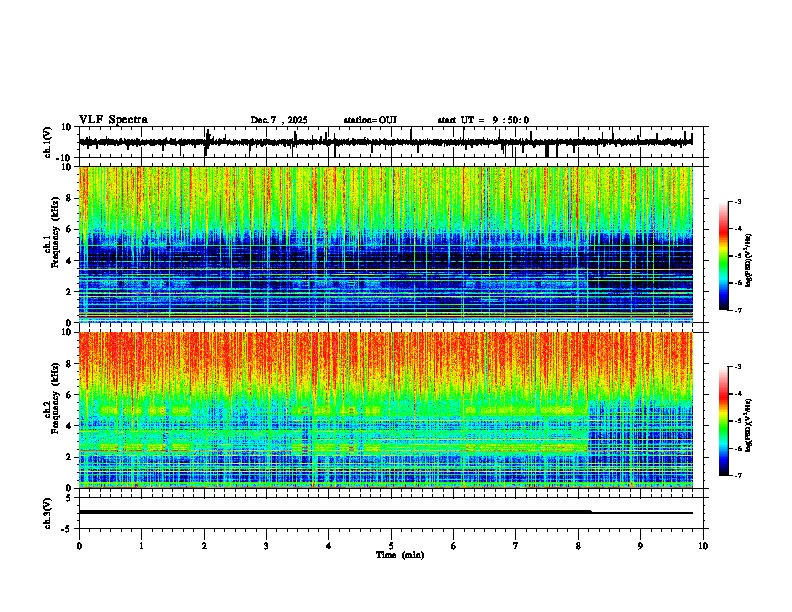The width and height of the screenshot is (792, 612).
Task: Click time axis tick label '0'
Action: [79, 546]
